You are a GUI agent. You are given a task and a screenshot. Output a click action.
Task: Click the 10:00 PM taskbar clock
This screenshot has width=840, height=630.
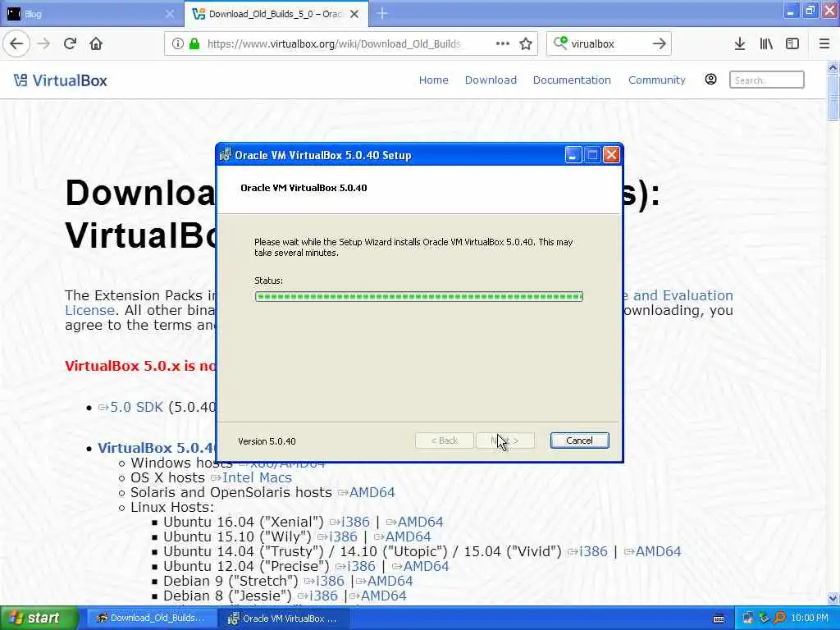pyautogui.click(x=810, y=619)
